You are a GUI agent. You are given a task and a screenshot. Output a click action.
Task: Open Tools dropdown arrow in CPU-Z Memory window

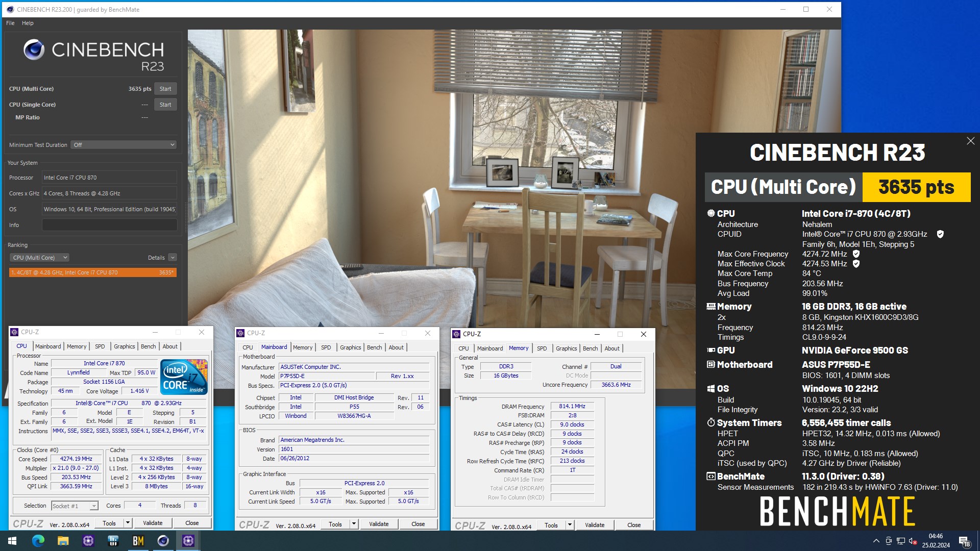pos(570,525)
